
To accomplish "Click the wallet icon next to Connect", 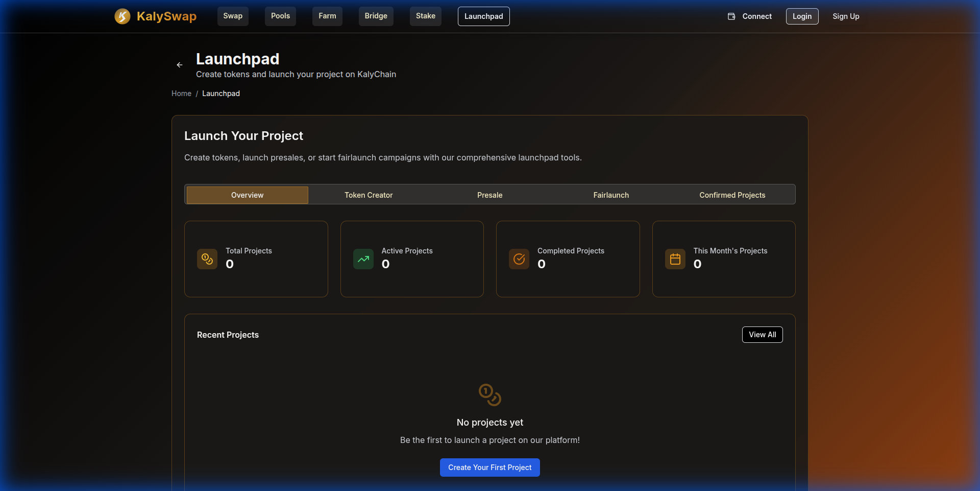I will pyautogui.click(x=731, y=16).
